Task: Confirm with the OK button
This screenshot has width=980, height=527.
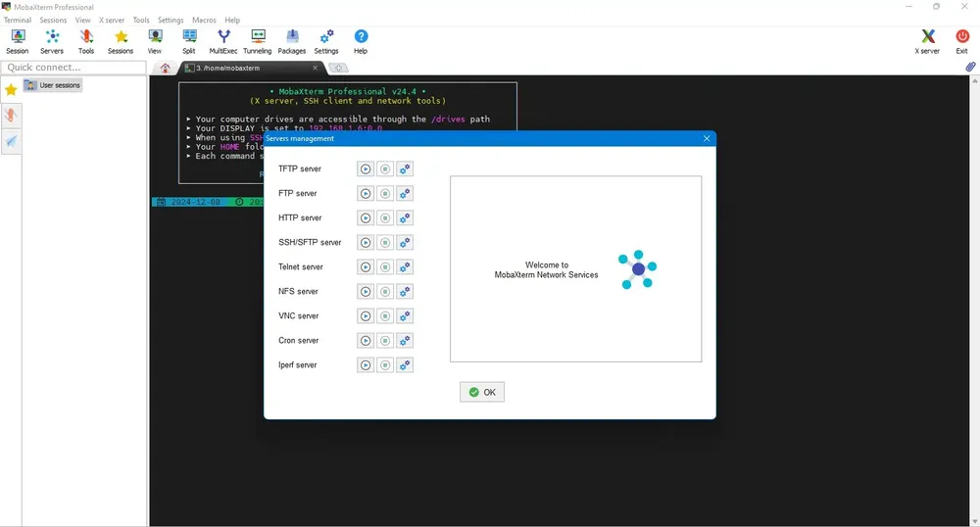Action: click(482, 392)
